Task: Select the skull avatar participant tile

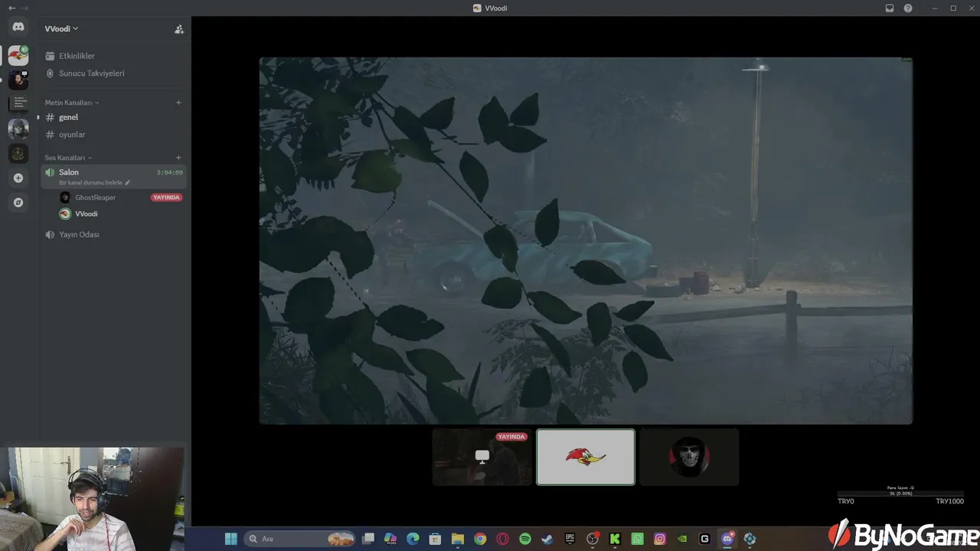Action: pos(689,457)
